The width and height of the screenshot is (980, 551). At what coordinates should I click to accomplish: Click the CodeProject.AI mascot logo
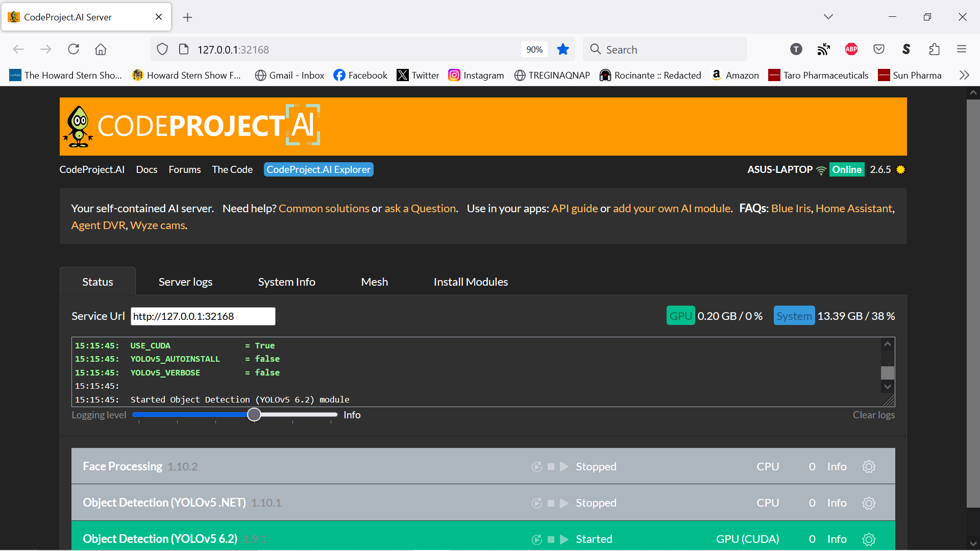78,127
